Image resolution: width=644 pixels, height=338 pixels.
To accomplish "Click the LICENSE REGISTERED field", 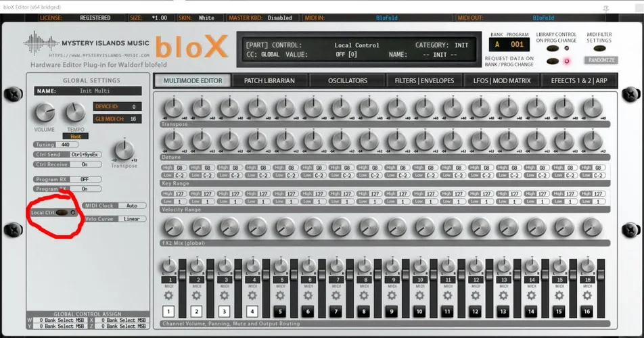I will pos(95,18).
